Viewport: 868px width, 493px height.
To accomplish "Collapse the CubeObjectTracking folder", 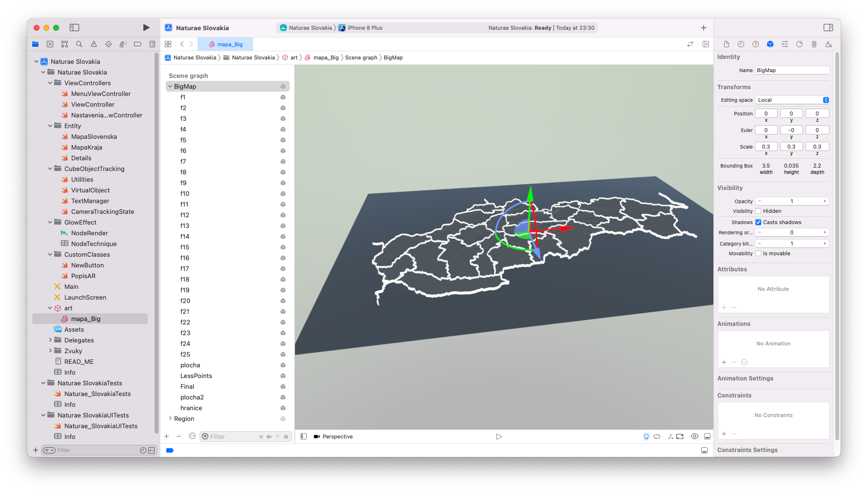I will point(50,169).
